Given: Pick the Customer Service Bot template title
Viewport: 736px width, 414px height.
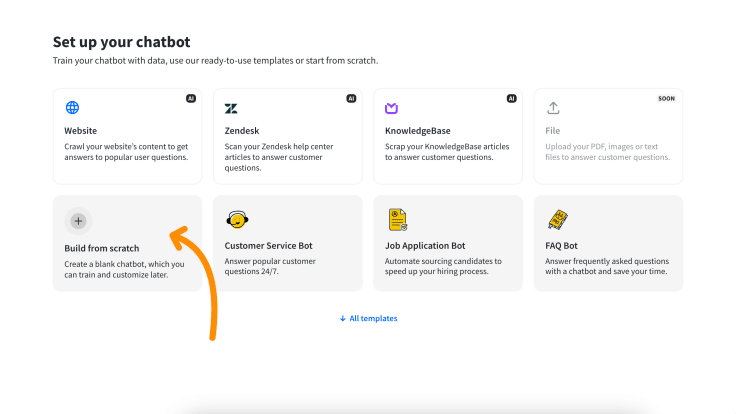Looking at the screenshot, I should point(268,245).
